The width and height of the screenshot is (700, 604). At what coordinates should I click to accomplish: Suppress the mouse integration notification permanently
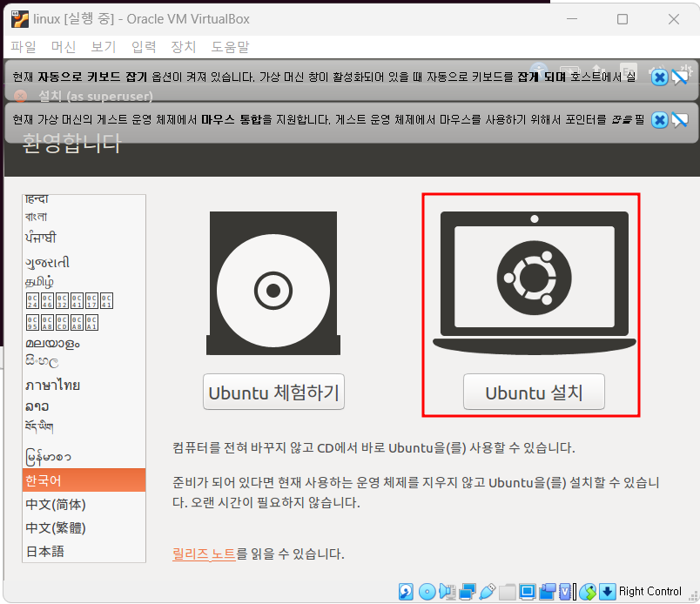tap(680, 119)
